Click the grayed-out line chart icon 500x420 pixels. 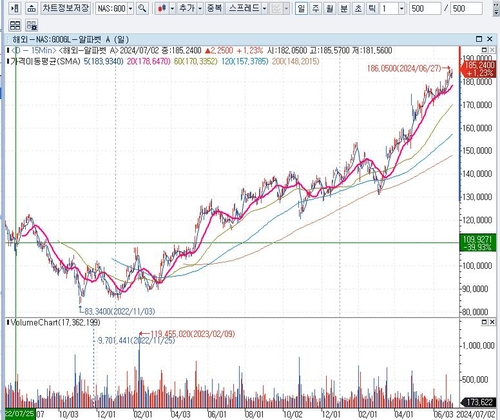[276, 9]
